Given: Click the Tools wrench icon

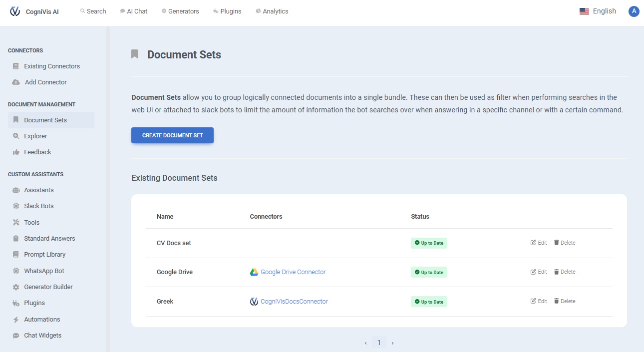Looking at the screenshot, I should pyautogui.click(x=16, y=222).
